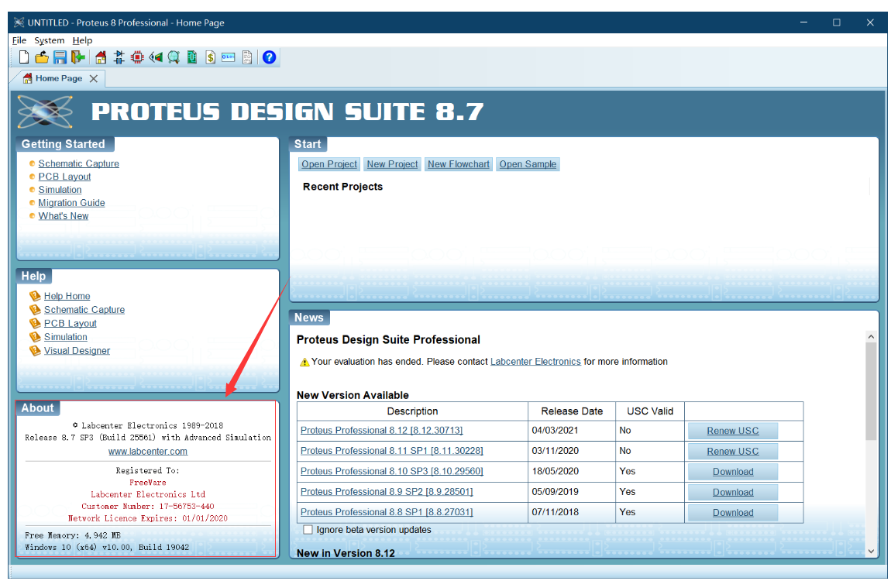Image resolution: width=891 pixels, height=588 pixels.
Task: Open the Visual Designer help link
Action: 77,350
